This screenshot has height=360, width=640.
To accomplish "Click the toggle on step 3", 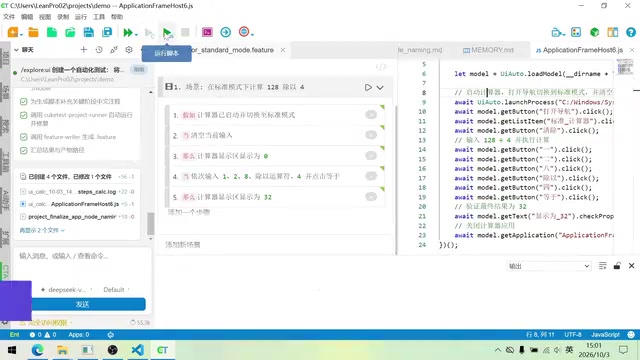I will point(371,156).
